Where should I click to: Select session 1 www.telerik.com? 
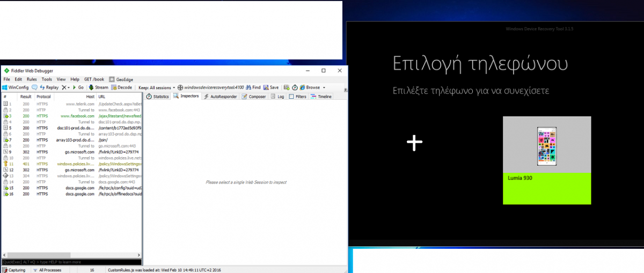point(71,104)
